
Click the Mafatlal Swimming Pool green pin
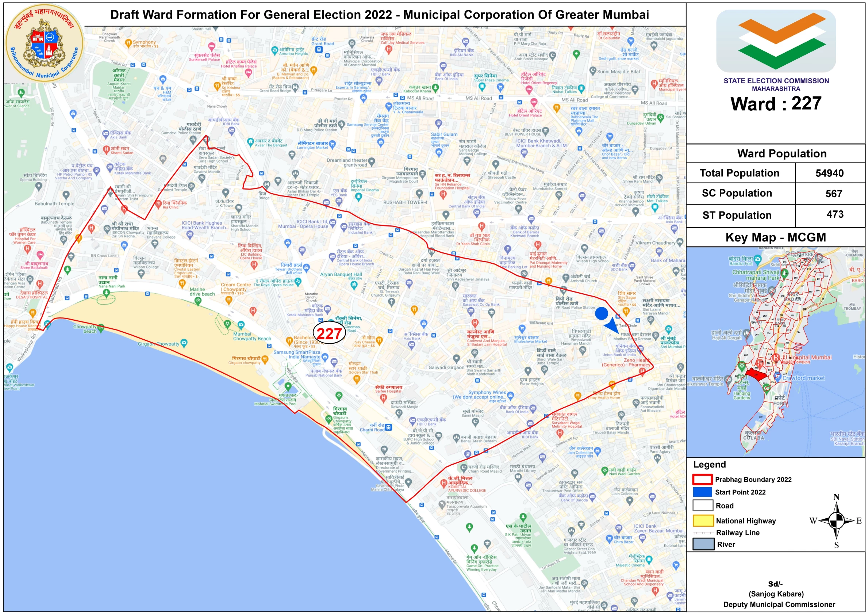pos(288,387)
